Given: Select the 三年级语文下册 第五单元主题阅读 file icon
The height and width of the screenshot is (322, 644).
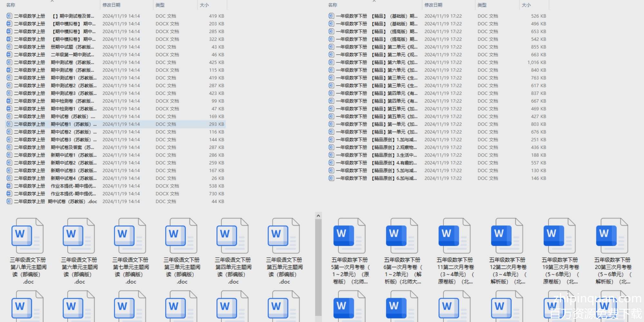Looking at the screenshot, I should click(x=284, y=236).
